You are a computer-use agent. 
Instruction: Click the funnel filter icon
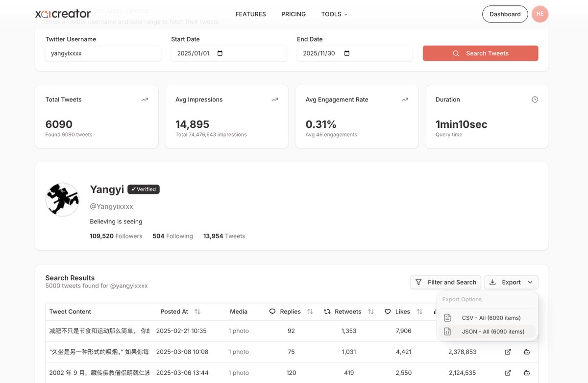(418, 282)
